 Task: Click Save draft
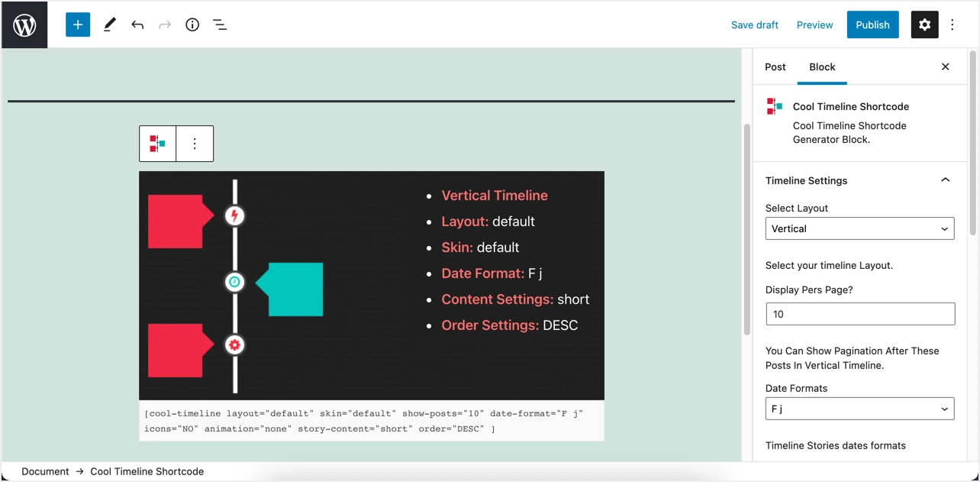tap(755, 24)
